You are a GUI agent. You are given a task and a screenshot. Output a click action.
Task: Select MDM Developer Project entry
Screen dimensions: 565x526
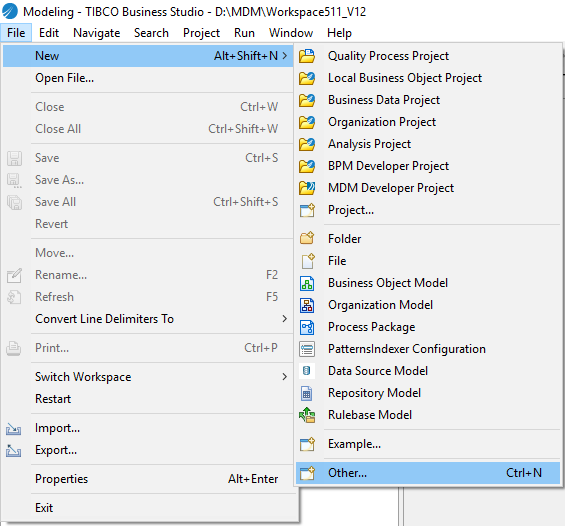coord(428,188)
